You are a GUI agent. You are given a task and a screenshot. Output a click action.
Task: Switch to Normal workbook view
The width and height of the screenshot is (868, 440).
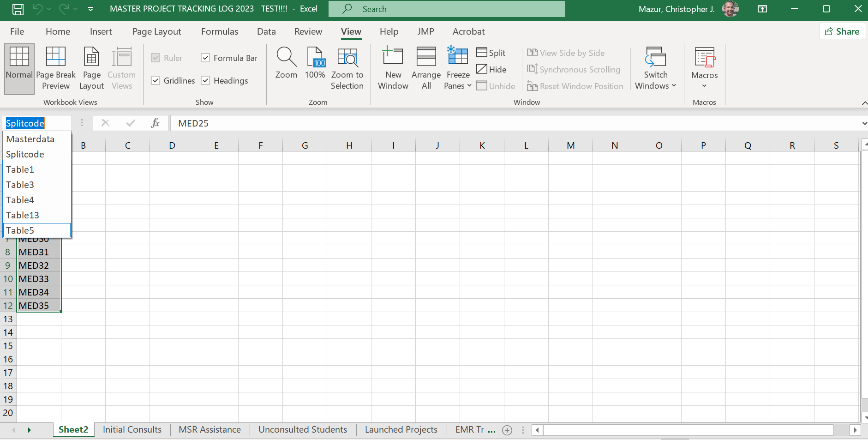pos(19,68)
